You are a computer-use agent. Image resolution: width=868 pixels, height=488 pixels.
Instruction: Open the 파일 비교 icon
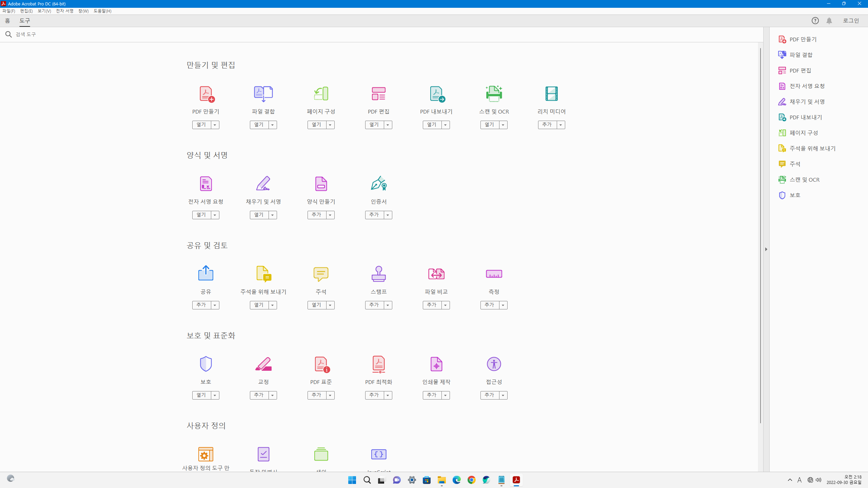point(436,274)
